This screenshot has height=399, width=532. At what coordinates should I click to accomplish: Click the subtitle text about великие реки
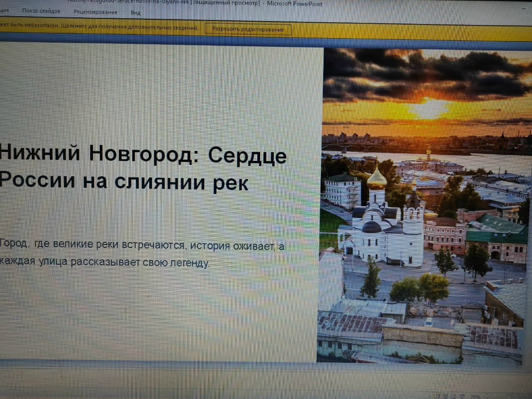point(141,254)
